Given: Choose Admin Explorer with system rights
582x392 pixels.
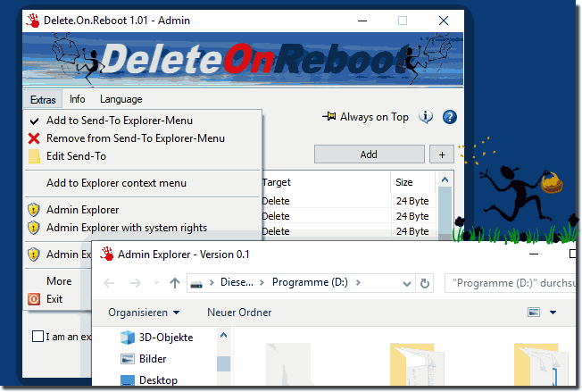Looking at the screenshot, I should tap(143, 228).
